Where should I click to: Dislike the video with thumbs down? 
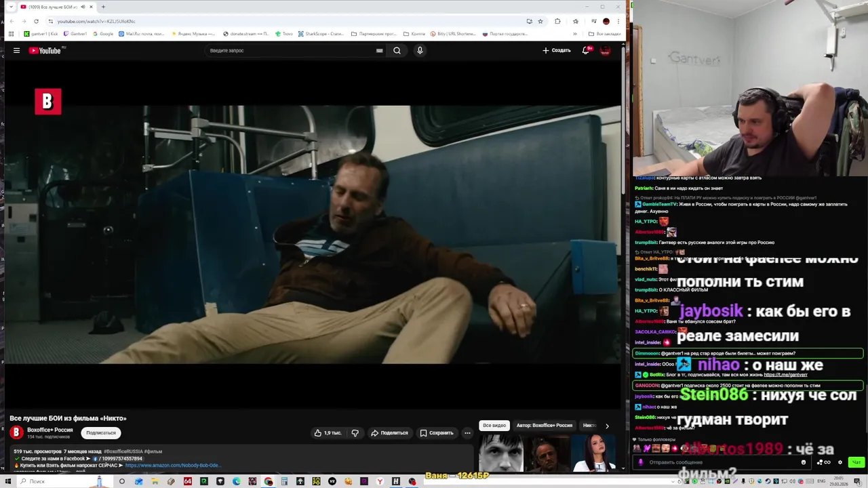click(x=355, y=432)
